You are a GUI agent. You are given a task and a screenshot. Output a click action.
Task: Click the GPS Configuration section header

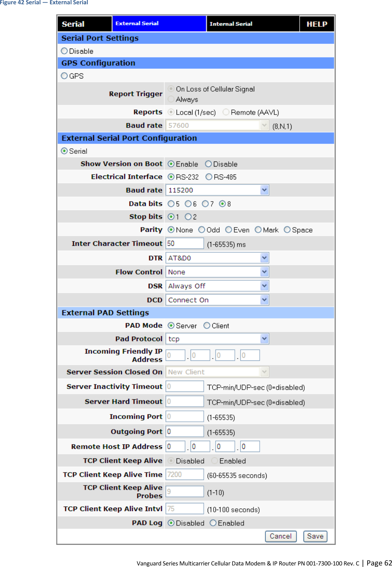196,63
